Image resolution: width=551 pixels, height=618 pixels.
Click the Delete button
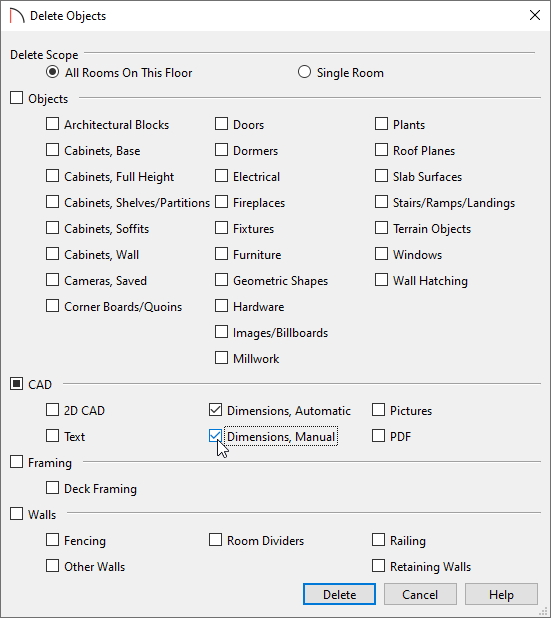point(339,594)
